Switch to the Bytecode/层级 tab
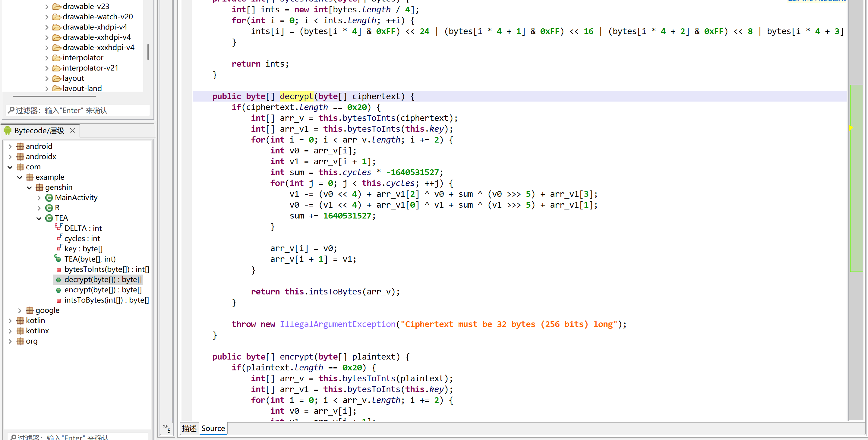This screenshot has width=868, height=440. [39, 131]
